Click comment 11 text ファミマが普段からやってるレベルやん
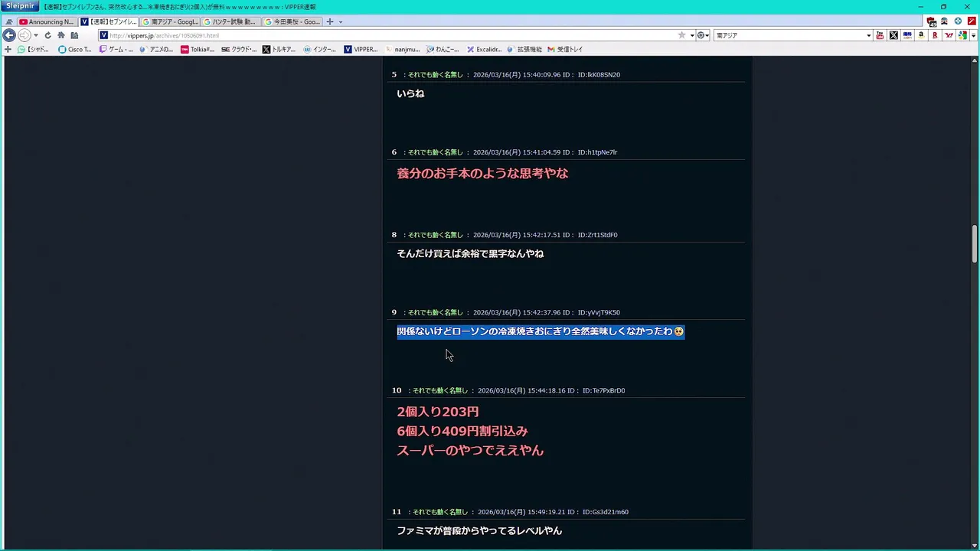This screenshot has height=551, width=980. click(479, 530)
